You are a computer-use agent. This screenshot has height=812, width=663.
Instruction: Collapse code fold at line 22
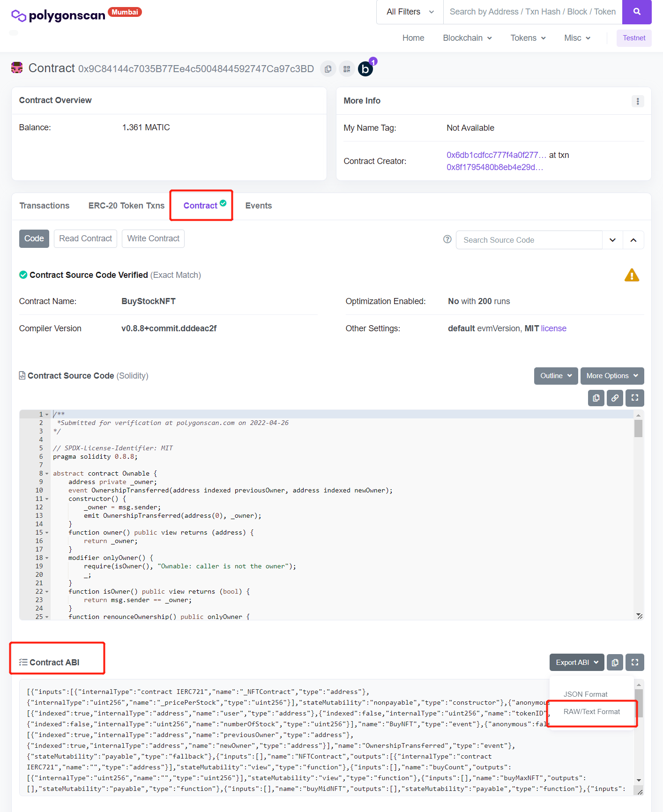[x=47, y=592]
